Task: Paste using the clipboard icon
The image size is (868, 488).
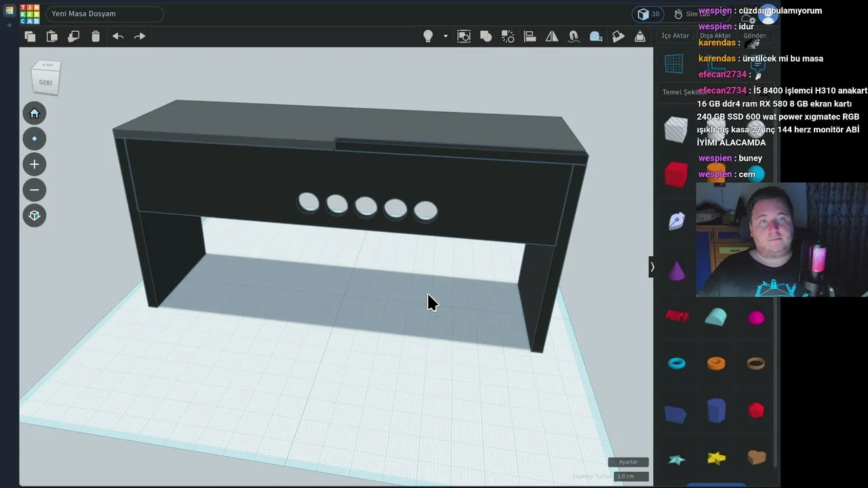Action: pyautogui.click(x=52, y=37)
